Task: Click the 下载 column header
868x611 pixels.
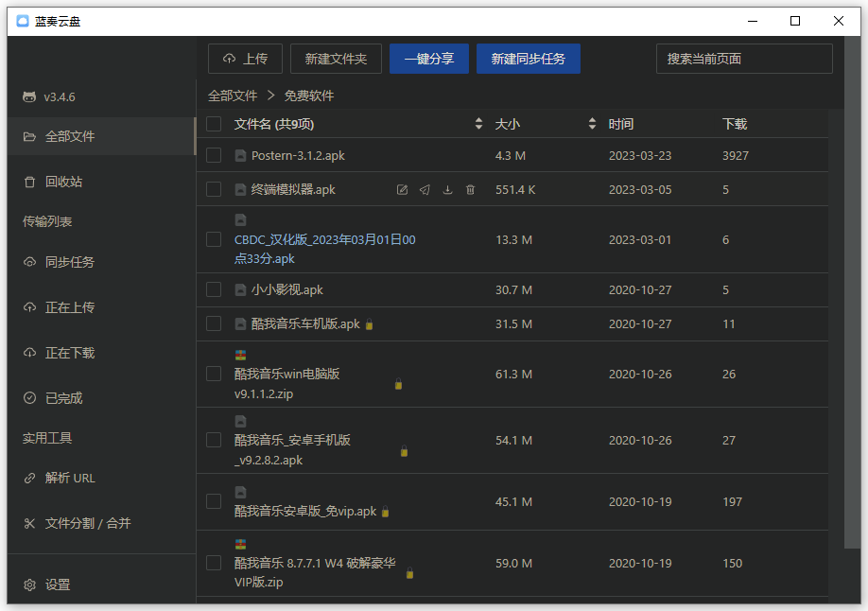Action: click(x=735, y=124)
